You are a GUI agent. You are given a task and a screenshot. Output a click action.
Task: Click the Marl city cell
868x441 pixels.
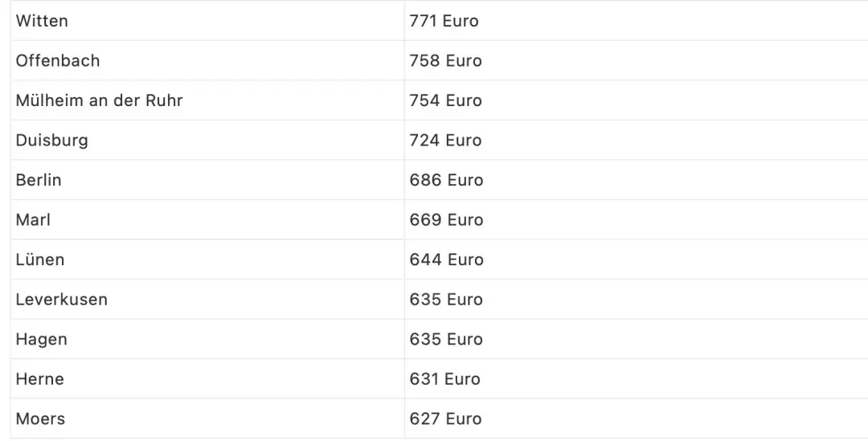click(33, 219)
